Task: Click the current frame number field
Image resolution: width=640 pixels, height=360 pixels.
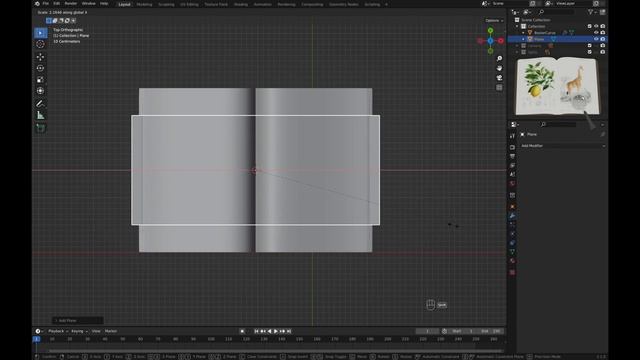Action: pos(427,331)
